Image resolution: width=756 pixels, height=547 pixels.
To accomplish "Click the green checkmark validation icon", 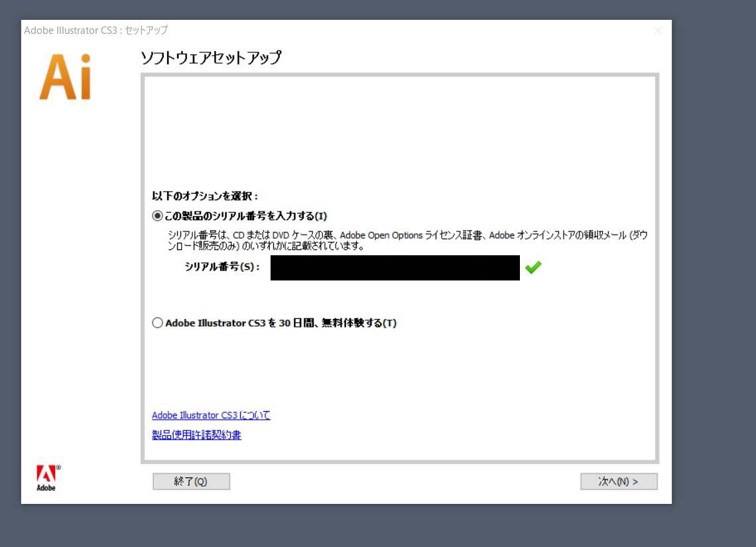I will [533, 267].
